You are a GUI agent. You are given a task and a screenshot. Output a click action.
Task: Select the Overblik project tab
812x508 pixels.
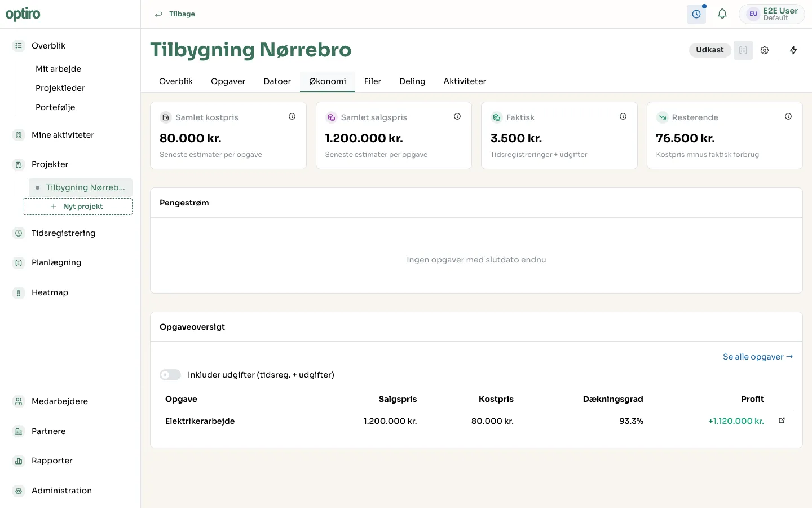point(176,81)
